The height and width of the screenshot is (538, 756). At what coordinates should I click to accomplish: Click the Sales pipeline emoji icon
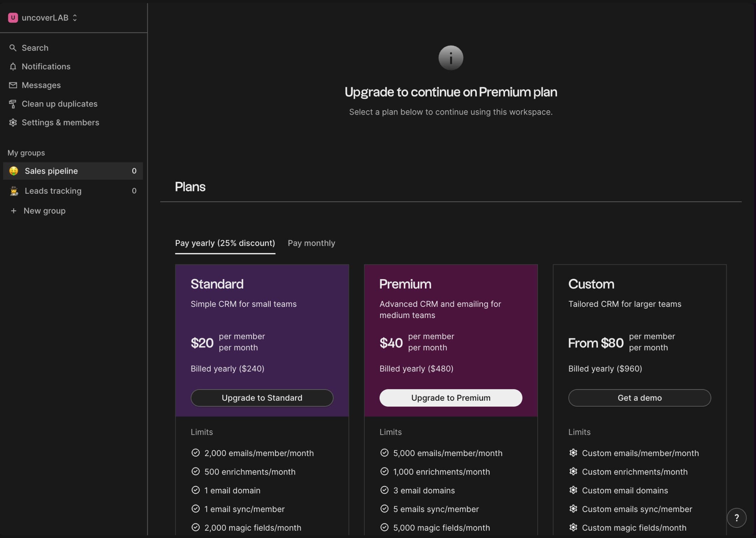[13, 171]
